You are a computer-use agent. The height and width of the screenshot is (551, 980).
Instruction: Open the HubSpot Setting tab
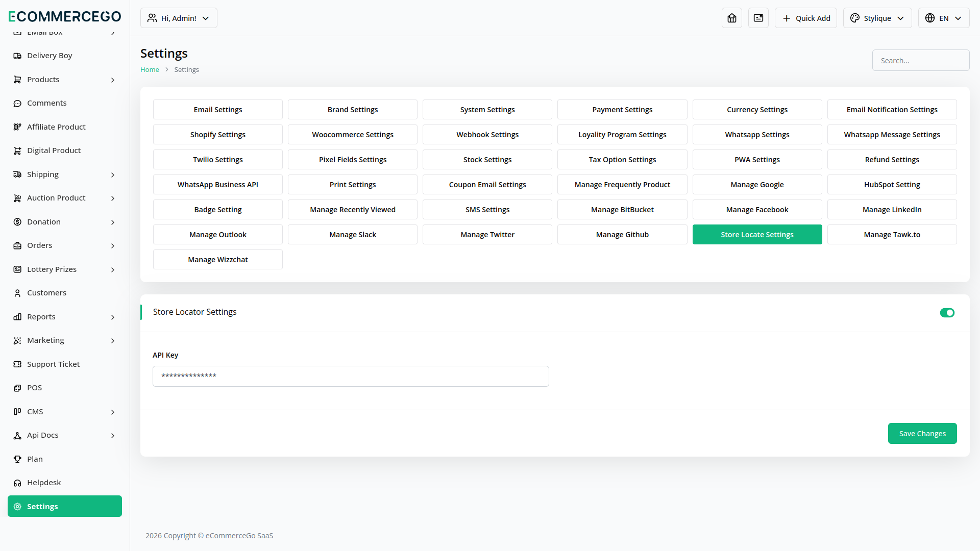point(892,185)
